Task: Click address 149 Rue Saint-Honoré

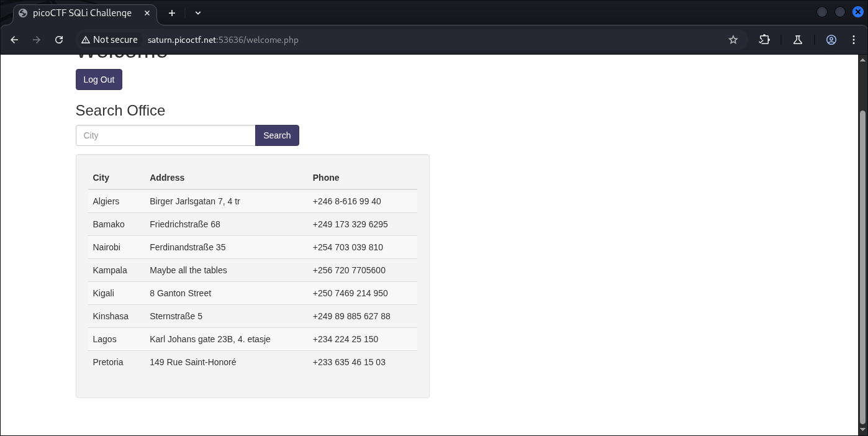Action: [x=193, y=362]
